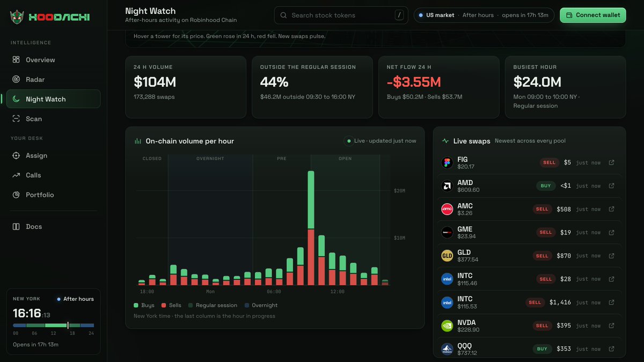Focus the Search stock tokens field
Screen dimensions: 644x362
pyautogui.click(x=341, y=15)
